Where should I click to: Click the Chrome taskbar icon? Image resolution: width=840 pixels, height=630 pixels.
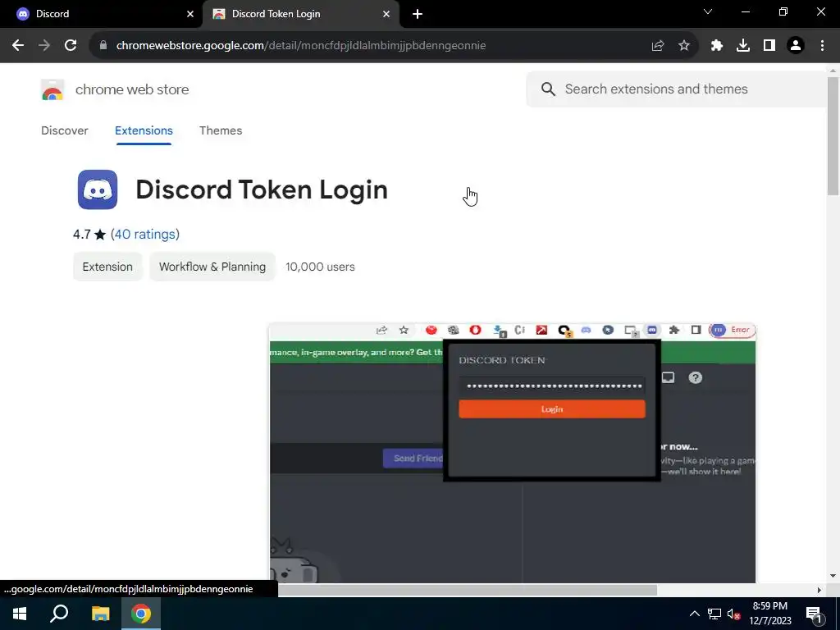pos(141,614)
